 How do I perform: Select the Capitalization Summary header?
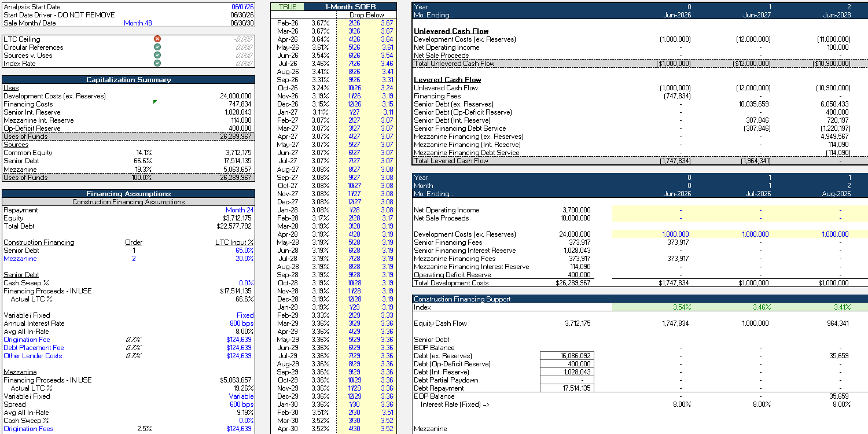(x=128, y=80)
